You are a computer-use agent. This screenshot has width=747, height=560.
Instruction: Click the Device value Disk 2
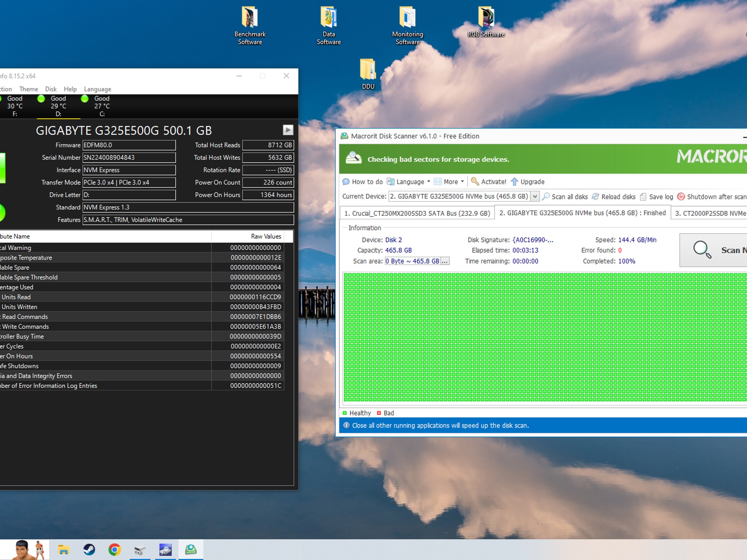(x=394, y=240)
